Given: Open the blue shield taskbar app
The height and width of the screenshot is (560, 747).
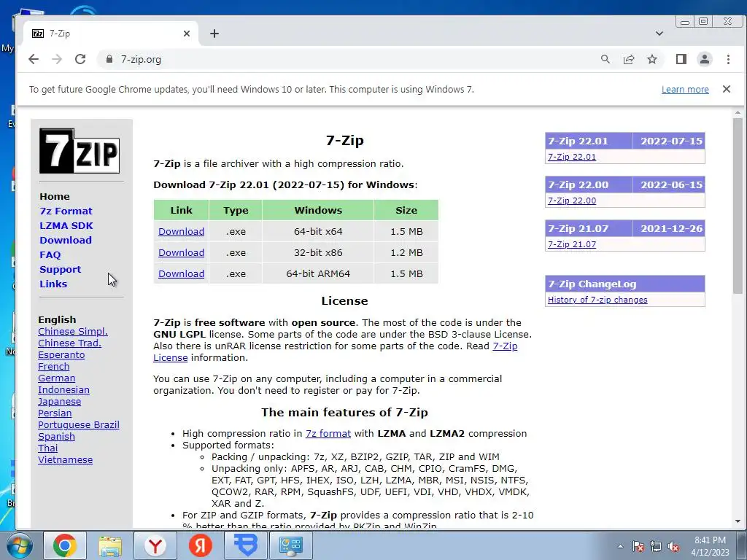Looking at the screenshot, I should [x=246, y=545].
